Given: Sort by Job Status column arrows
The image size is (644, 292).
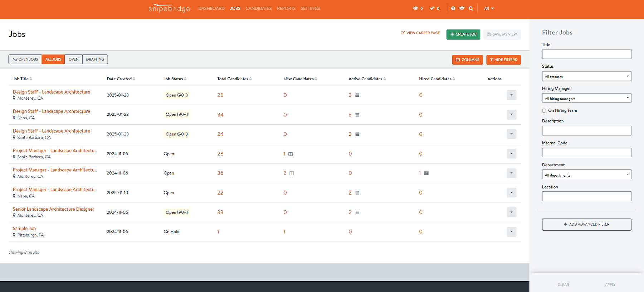Looking at the screenshot, I should (185, 79).
